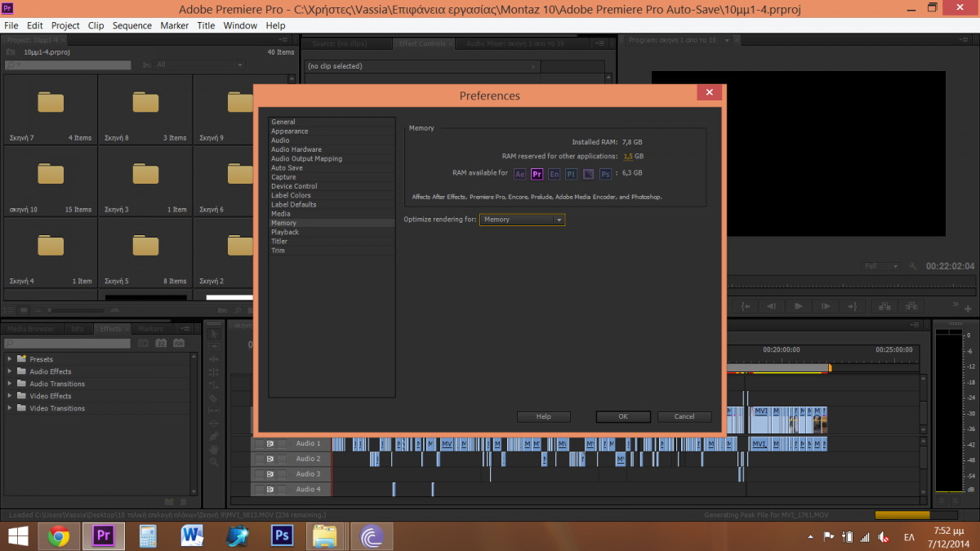980x551 pixels.
Task: Click the Photoshop icon in Memory section
Action: (605, 174)
